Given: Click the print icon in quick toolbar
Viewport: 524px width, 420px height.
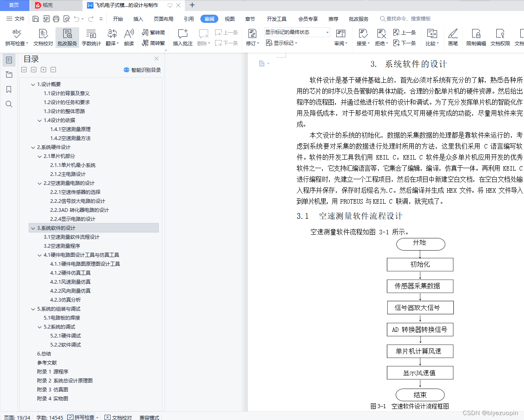Looking at the screenshot, I should 56,19.
